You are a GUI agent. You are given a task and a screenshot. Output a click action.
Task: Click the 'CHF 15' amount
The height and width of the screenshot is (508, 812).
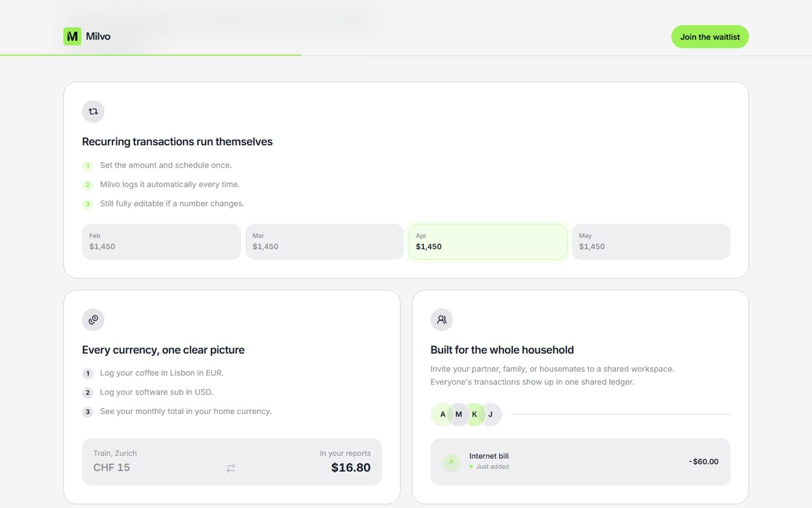[x=112, y=467]
